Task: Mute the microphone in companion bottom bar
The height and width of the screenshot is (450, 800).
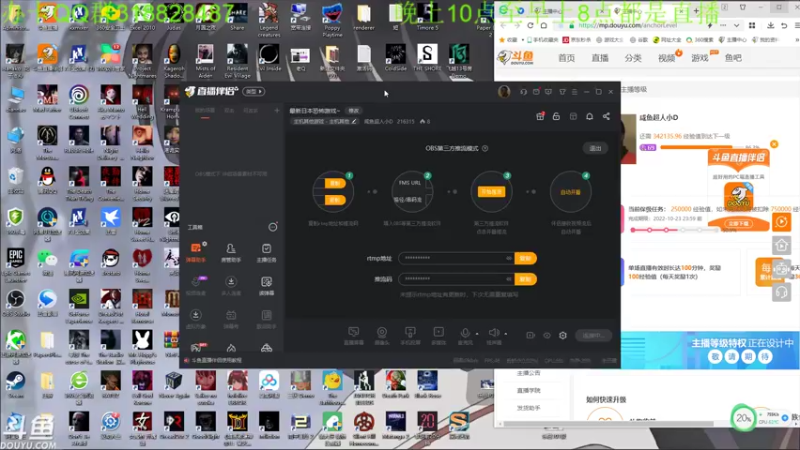Action: [465, 335]
